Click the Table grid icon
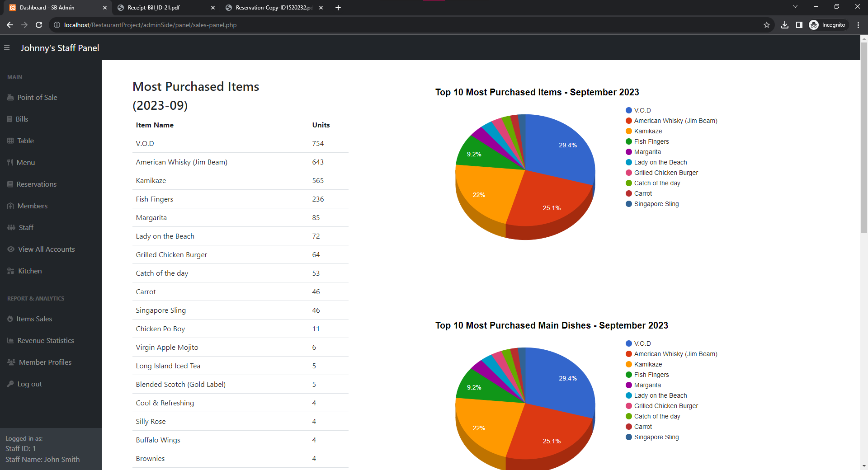The image size is (868, 470). [x=10, y=141]
